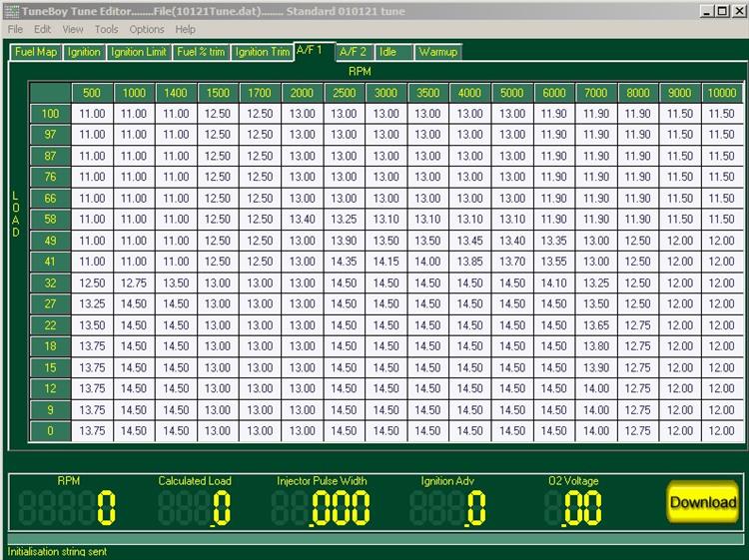The width and height of the screenshot is (749, 560).
Task: Select the load 22 row header
Action: tap(50, 325)
